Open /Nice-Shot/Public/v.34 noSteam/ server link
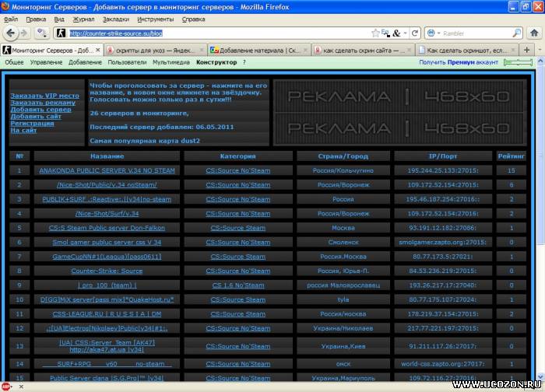Viewport: 545px width, 392px height. pyautogui.click(x=107, y=184)
